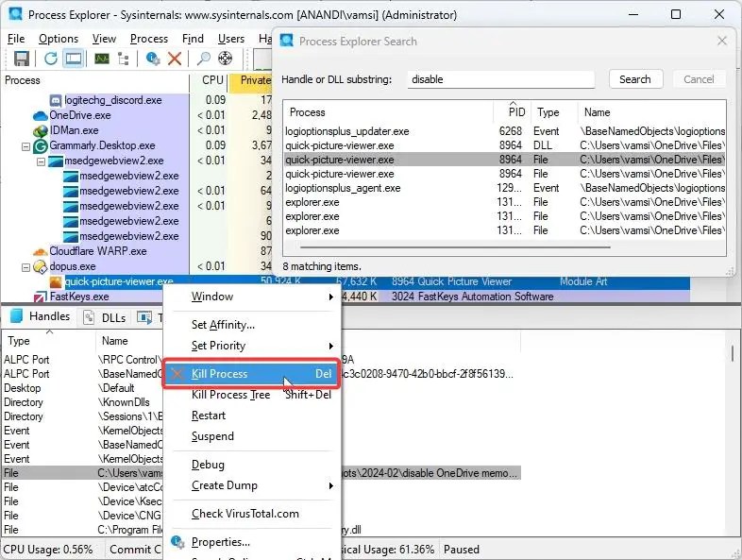Click the IDMan.exe globe icon

pos(41,130)
